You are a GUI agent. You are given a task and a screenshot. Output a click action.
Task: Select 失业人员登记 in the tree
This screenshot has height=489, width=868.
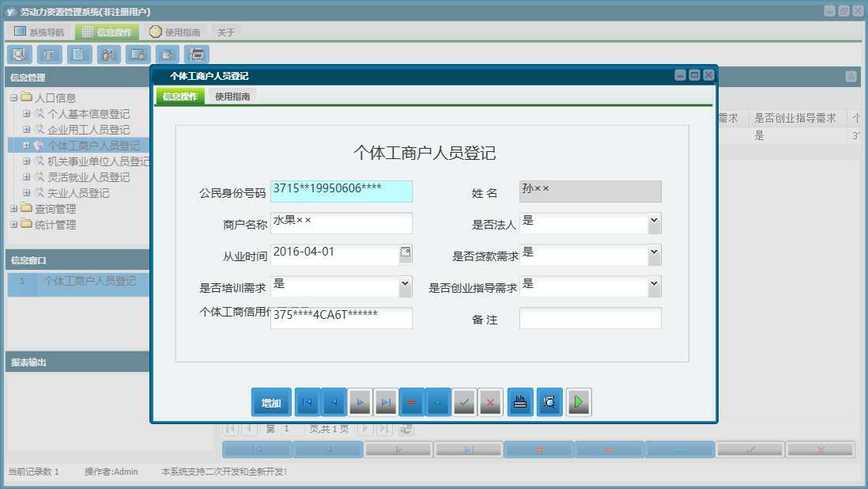[x=78, y=193]
